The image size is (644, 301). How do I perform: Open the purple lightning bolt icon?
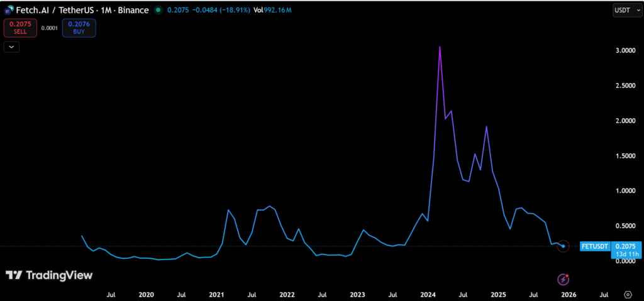[x=564, y=278]
